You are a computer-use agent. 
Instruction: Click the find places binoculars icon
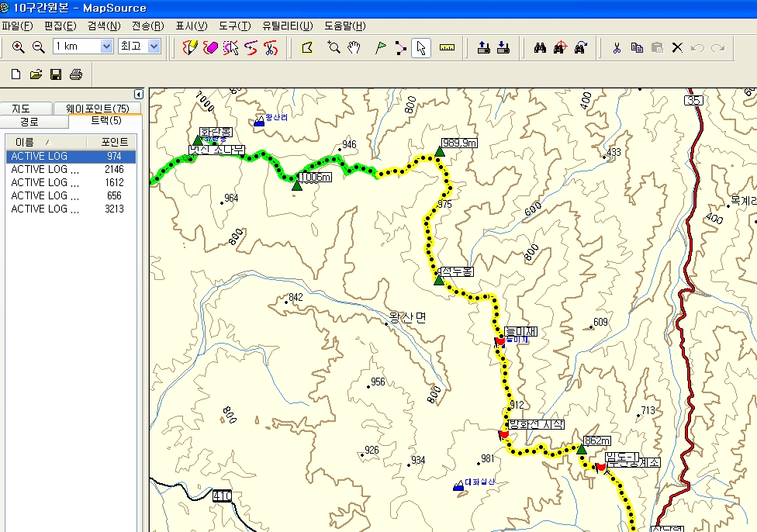point(541,47)
